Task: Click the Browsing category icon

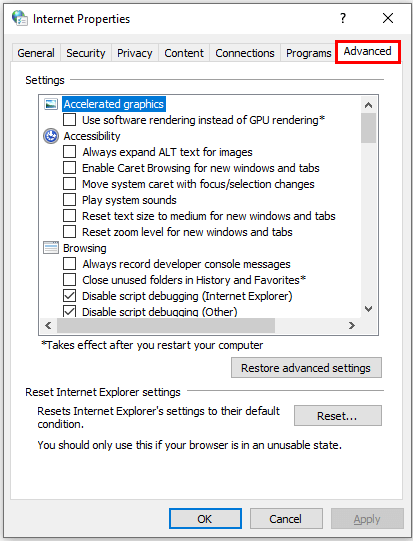Action: pyautogui.click(x=51, y=248)
